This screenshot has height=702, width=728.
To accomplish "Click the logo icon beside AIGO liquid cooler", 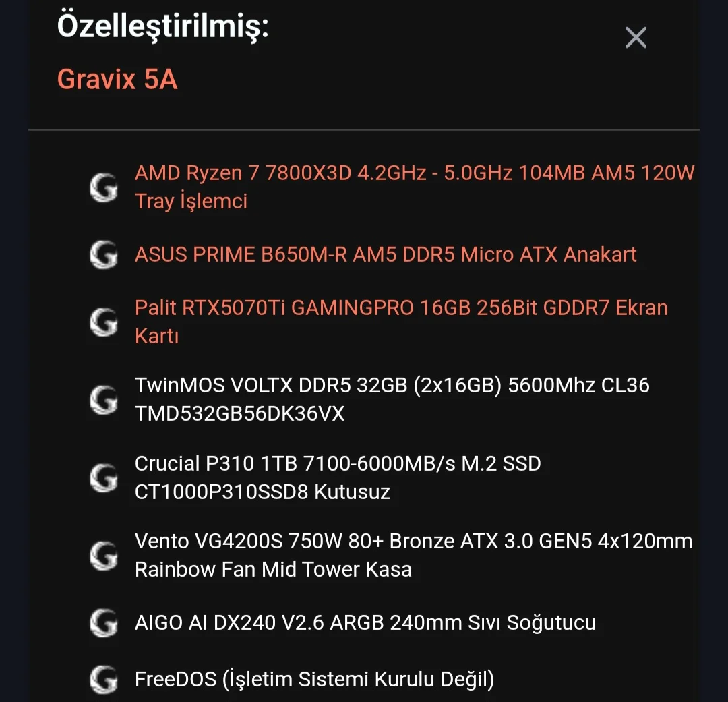I will (x=104, y=622).
